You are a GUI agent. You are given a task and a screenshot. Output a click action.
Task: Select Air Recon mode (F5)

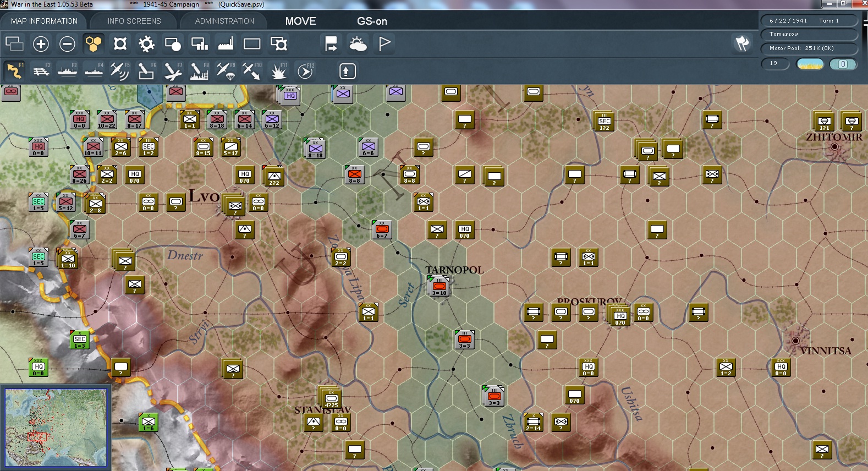[x=120, y=71]
